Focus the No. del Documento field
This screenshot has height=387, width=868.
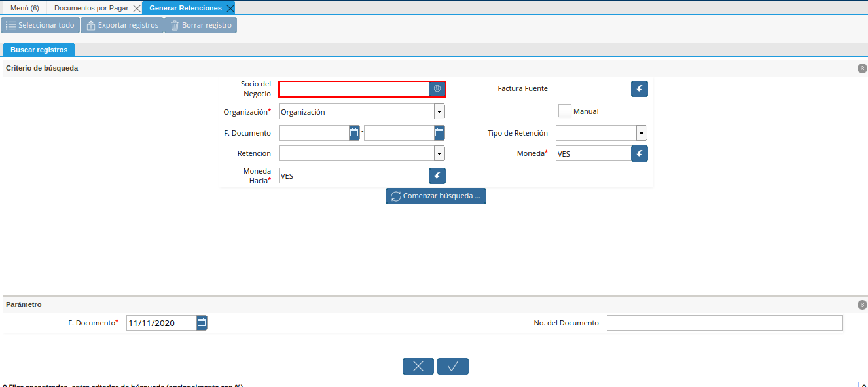[x=725, y=323]
